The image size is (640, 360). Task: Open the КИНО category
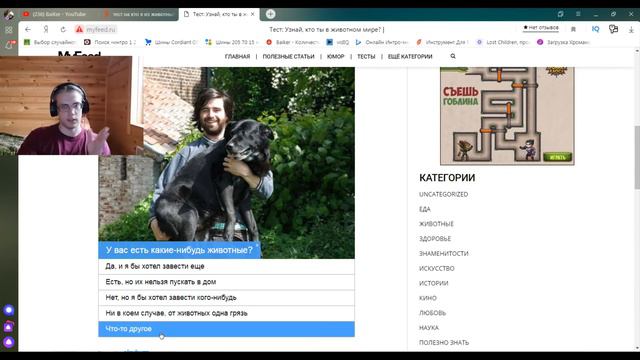(428, 298)
